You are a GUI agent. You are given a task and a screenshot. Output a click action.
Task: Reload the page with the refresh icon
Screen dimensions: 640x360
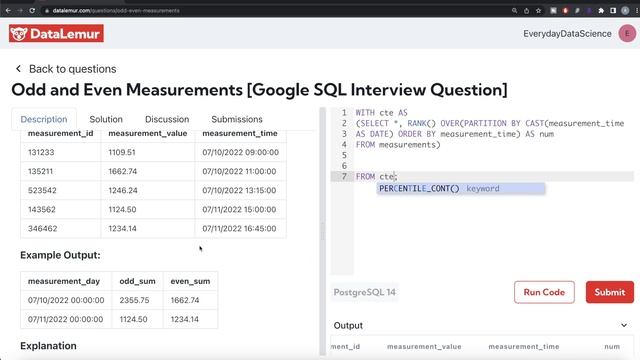point(32,11)
